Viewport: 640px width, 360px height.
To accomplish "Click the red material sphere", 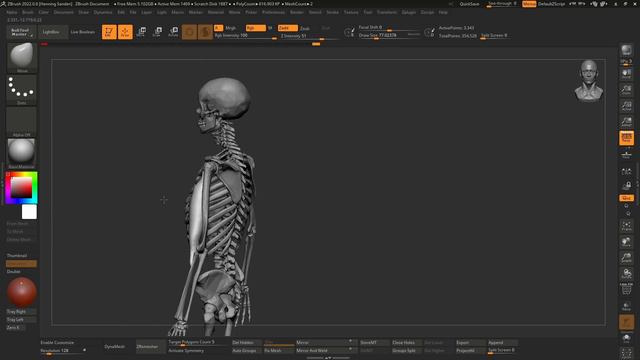I will (22, 292).
